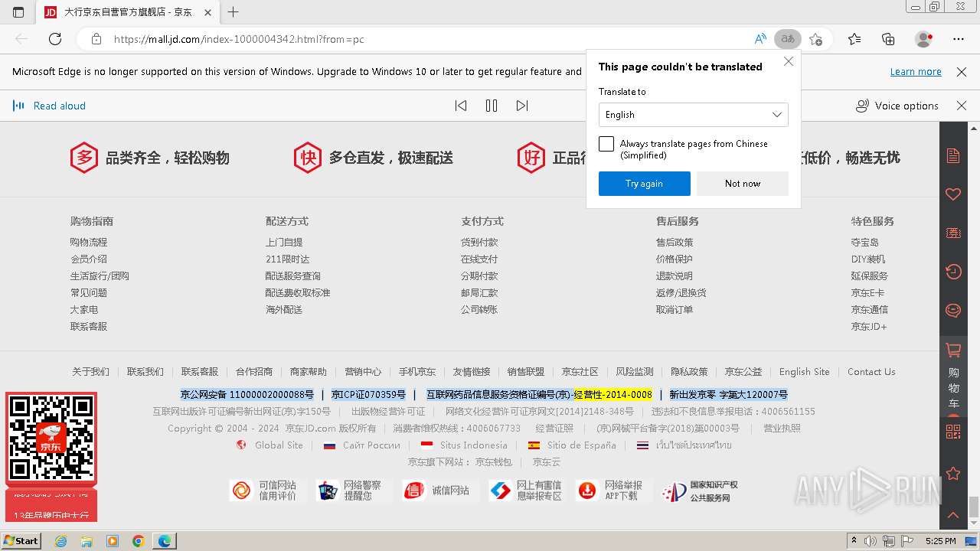
Task: Open the 京ICP证070359号 link
Action: (368, 395)
